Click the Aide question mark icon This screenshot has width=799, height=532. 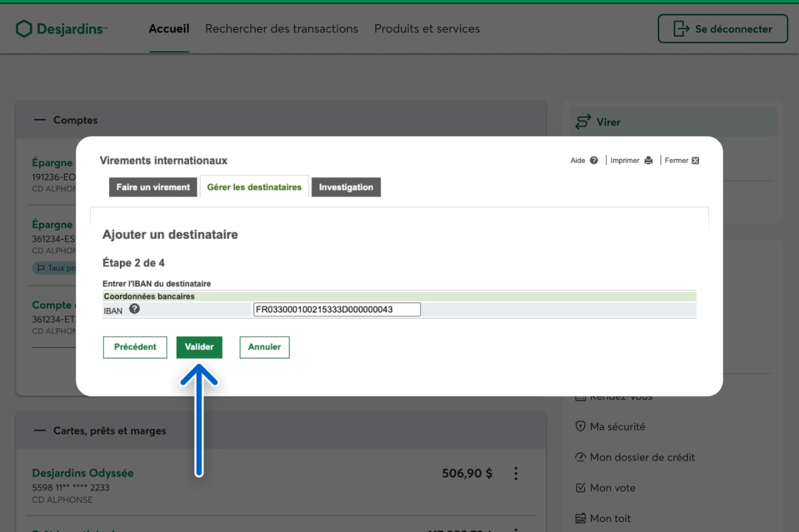click(x=594, y=160)
